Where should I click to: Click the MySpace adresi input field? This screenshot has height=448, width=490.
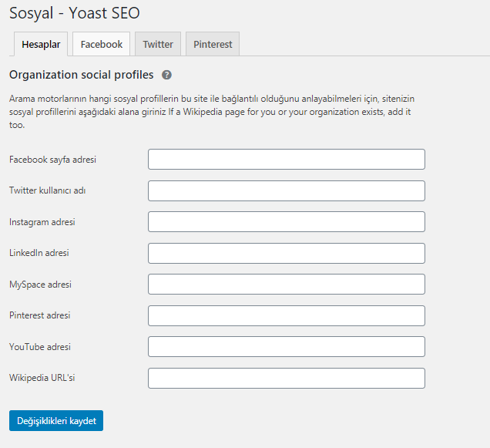pos(287,284)
